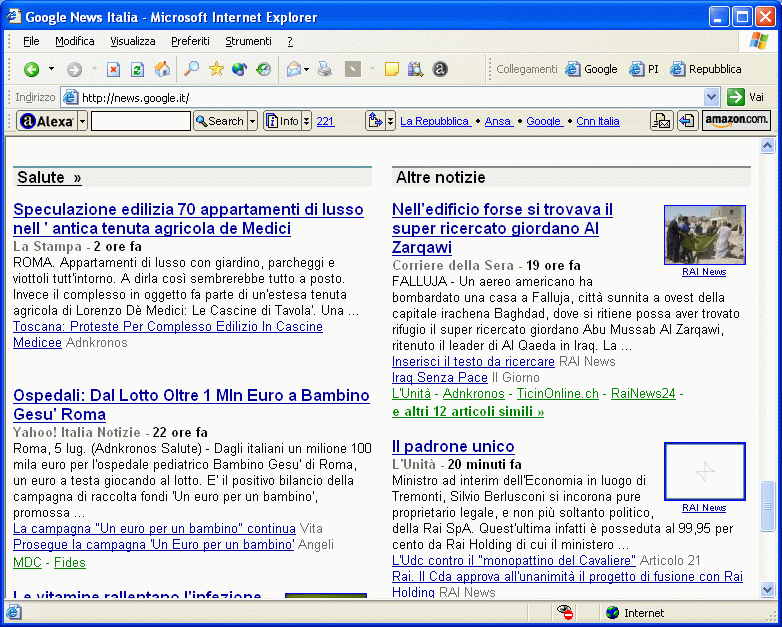Image resolution: width=782 pixels, height=627 pixels.
Task: Go to the Home page icon
Action: click(x=161, y=69)
